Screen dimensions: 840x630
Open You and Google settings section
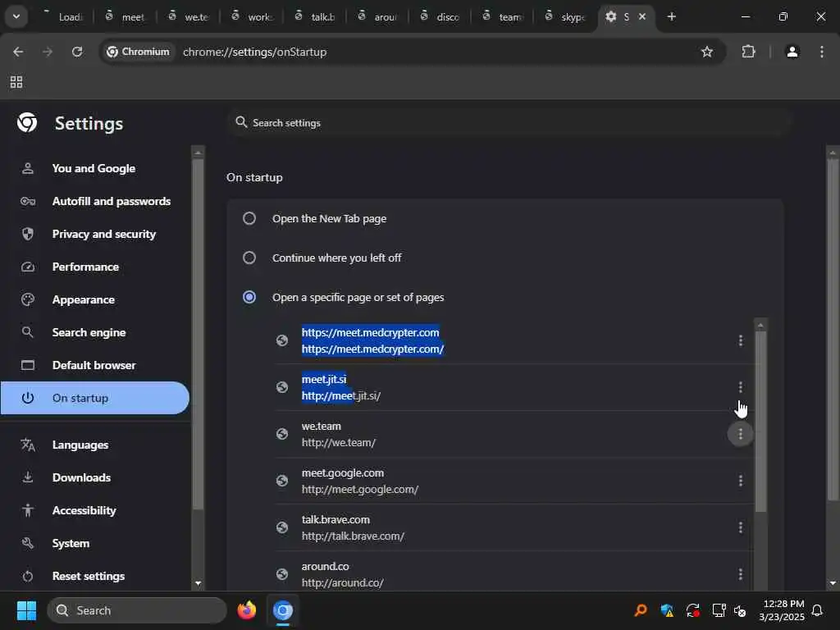pyautogui.click(x=94, y=168)
